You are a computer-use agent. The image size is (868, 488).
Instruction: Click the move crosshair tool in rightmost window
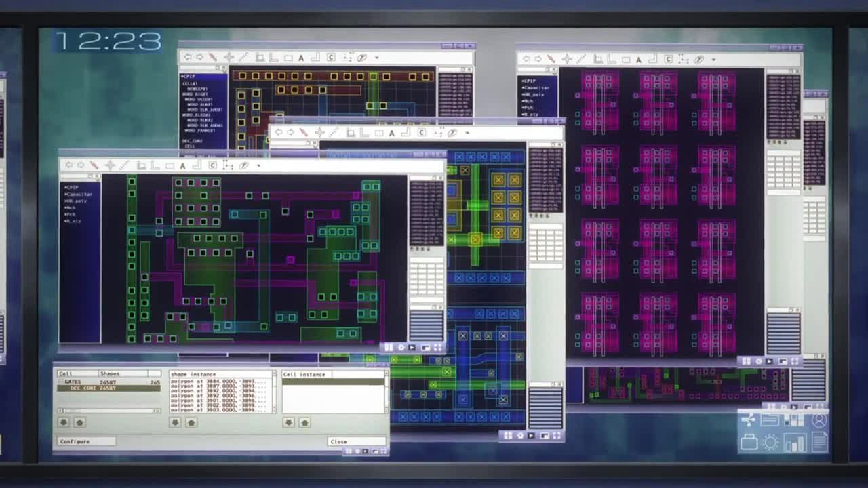568,60
